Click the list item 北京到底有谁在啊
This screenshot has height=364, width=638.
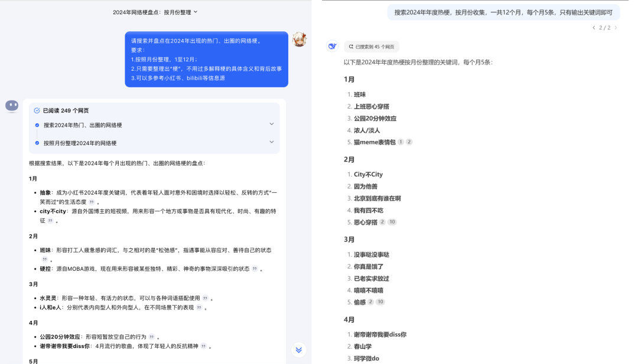[x=377, y=198]
